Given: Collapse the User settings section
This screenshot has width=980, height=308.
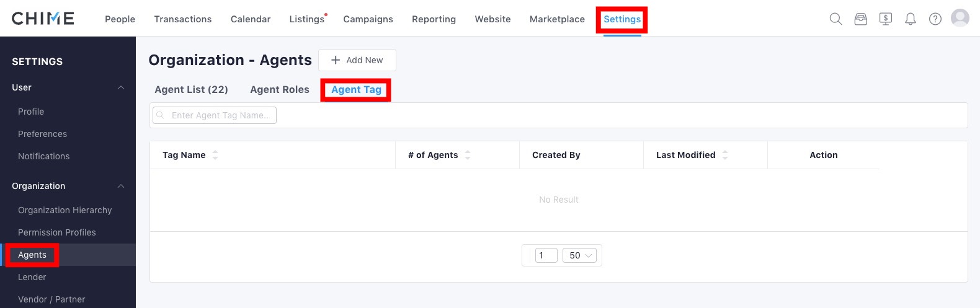Looking at the screenshot, I should pyautogui.click(x=121, y=87).
